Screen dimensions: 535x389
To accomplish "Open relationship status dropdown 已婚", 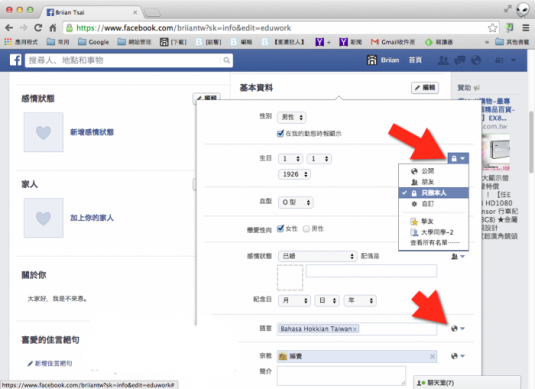I will point(318,256).
